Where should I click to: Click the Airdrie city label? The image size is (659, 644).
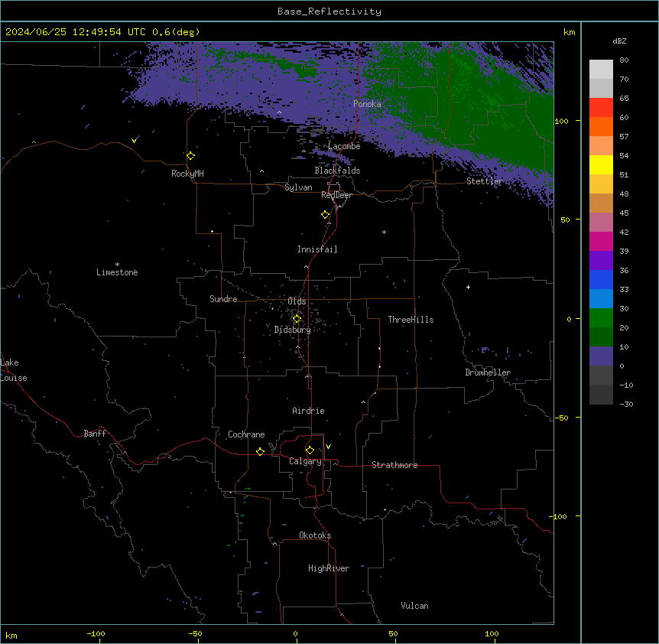pos(309,411)
